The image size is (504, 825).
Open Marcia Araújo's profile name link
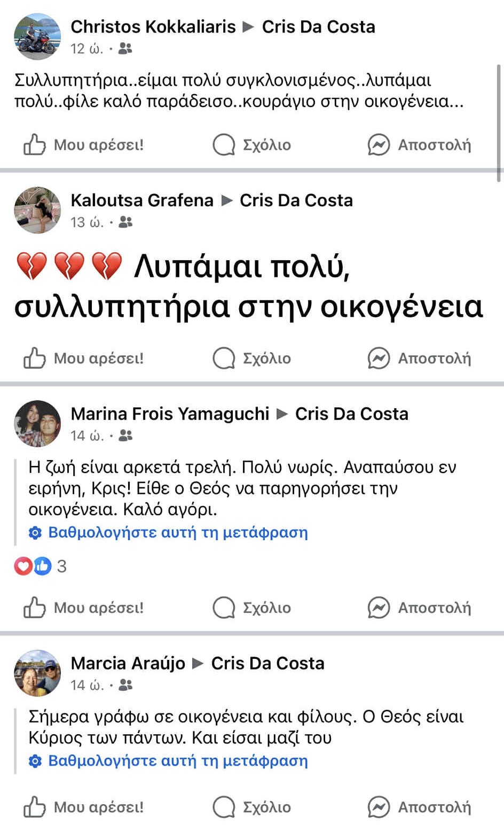click(x=128, y=663)
